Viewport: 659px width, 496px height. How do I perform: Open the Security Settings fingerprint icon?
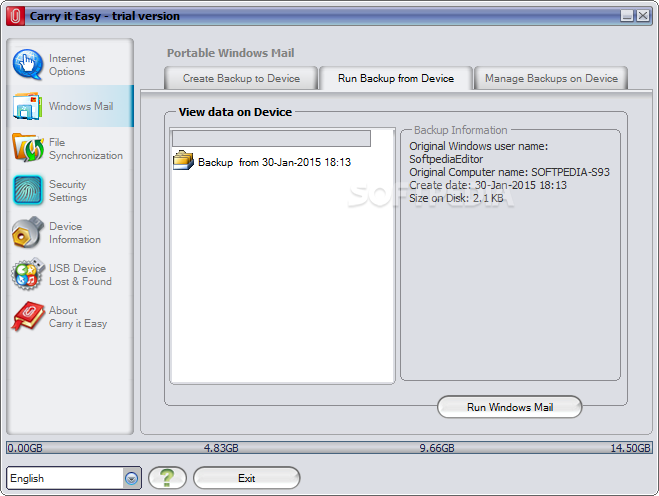[28, 190]
